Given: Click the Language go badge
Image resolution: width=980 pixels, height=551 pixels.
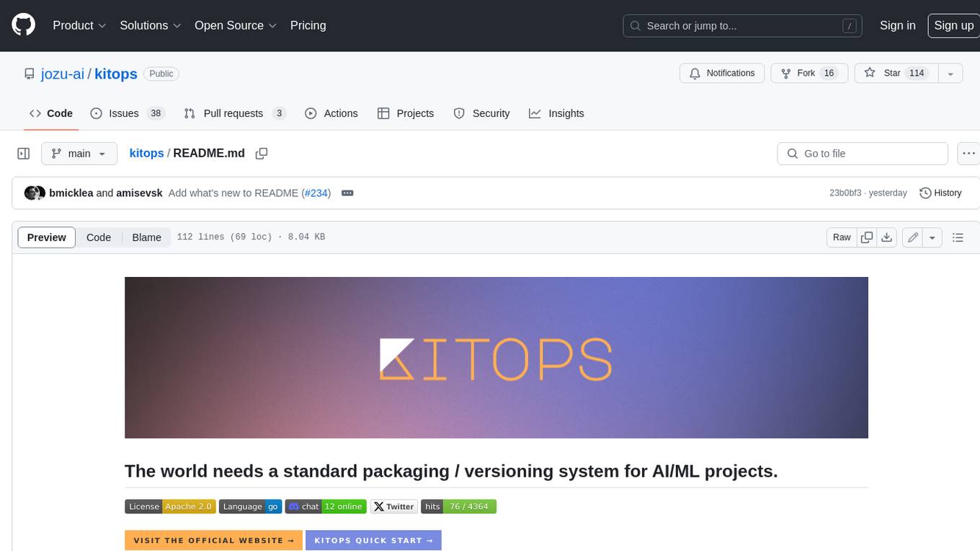Looking at the screenshot, I should pos(250,506).
